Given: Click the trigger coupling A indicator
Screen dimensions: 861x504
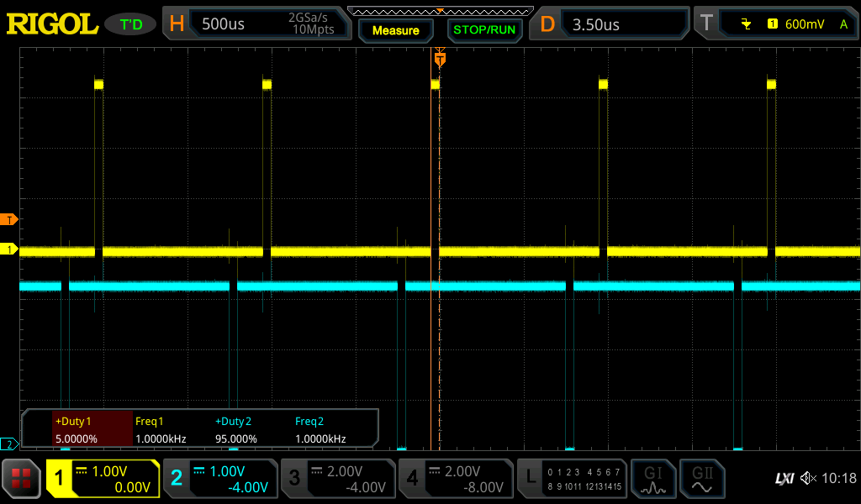Looking at the screenshot, I should [843, 24].
